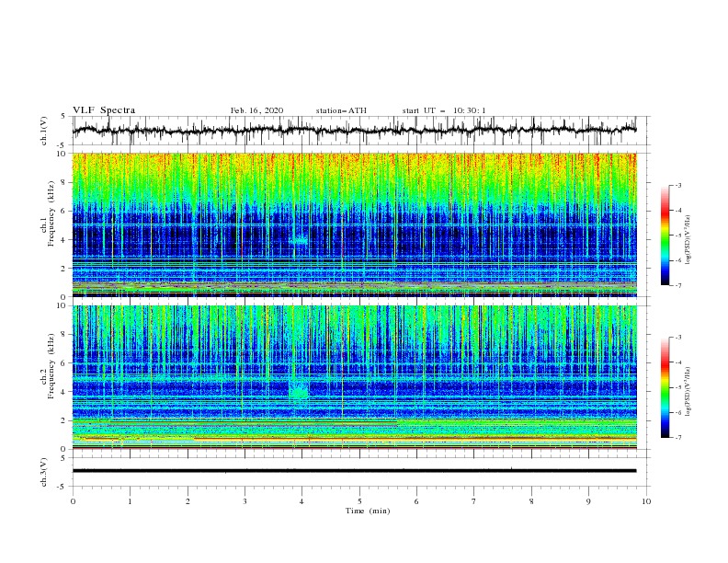728x563 pixels.
Task: Click time axis tick label "3"
Action: [245, 501]
